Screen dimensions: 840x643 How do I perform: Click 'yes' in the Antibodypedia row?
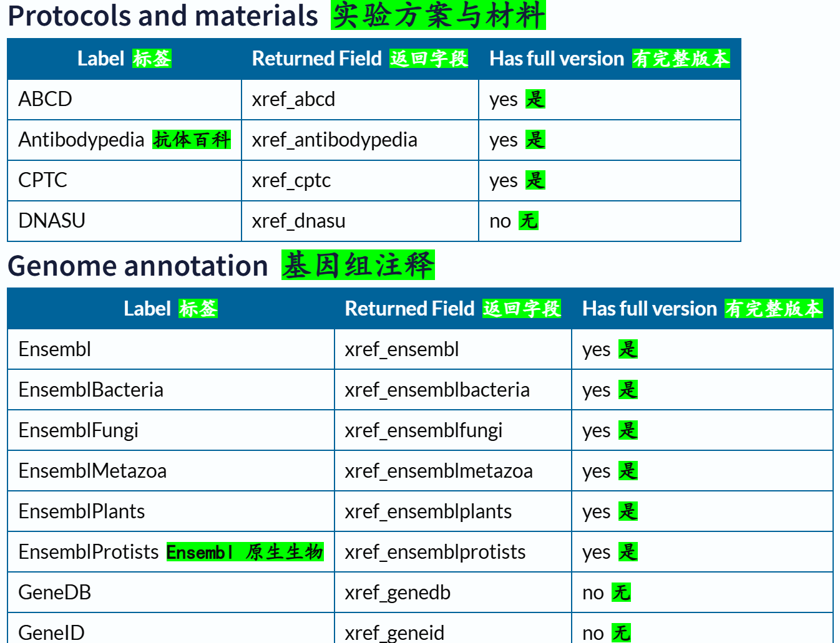pos(504,140)
